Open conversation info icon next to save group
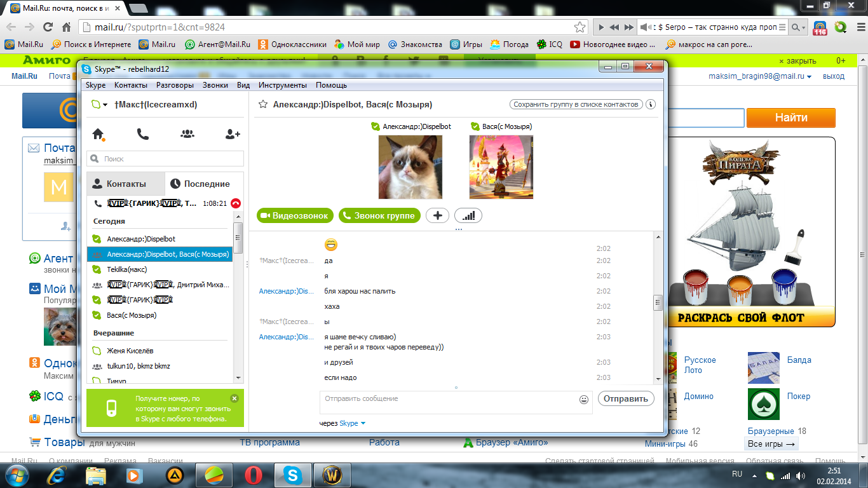 coord(651,104)
